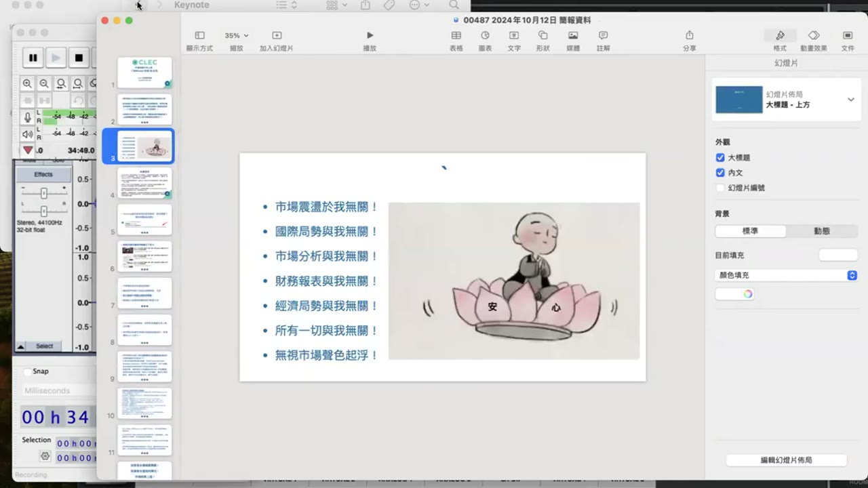Open Audacity Milliseconds snap dropdown

(58, 391)
